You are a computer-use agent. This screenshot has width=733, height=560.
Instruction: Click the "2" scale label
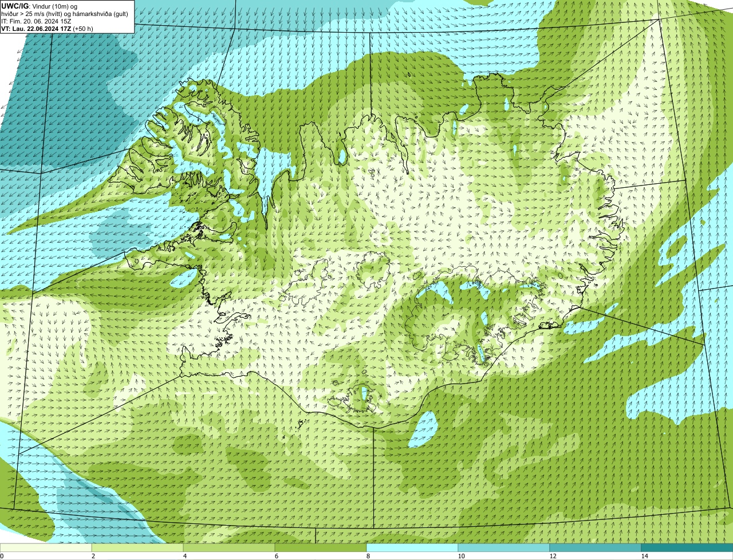click(x=93, y=556)
